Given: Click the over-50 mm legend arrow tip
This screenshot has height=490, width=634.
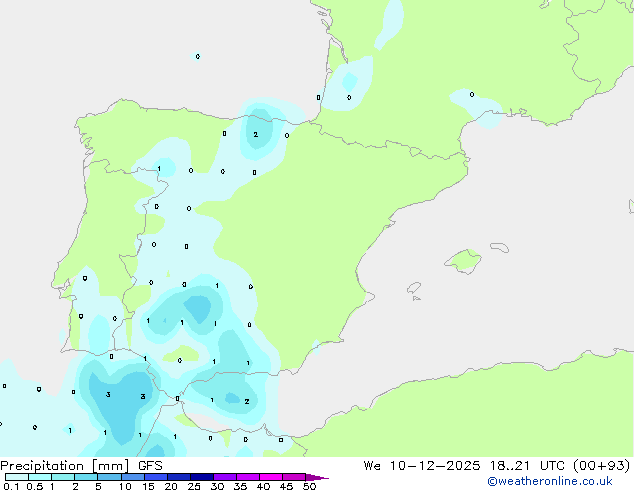Looking at the screenshot, I should point(317,477).
